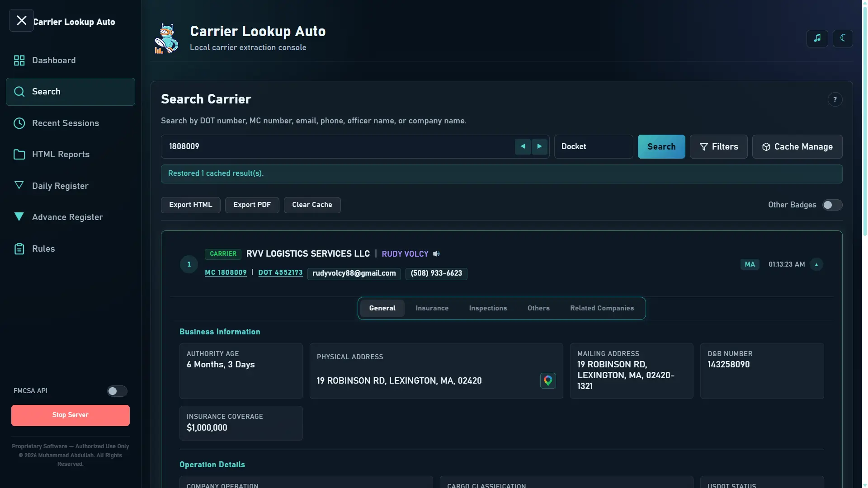Open Advance Register filled triangle icon
Screen dimensions: 868x488
[x=19, y=217]
